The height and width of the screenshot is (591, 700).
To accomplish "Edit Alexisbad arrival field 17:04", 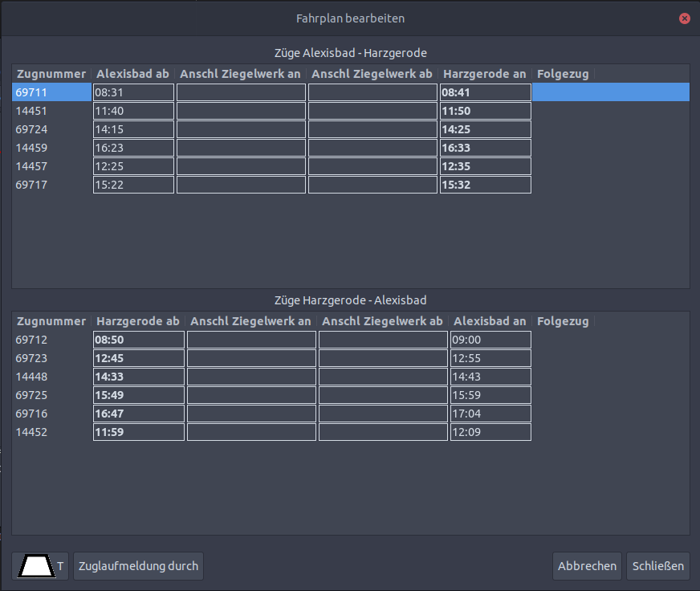I will 490,414.
